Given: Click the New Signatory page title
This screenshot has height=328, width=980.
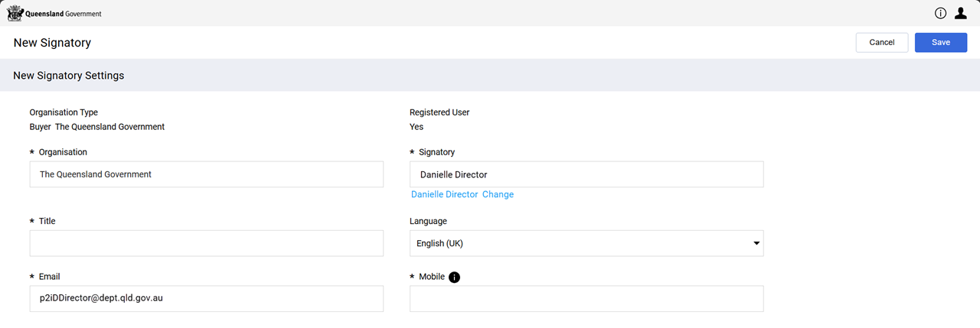Looking at the screenshot, I should click(x=52, y=43).
